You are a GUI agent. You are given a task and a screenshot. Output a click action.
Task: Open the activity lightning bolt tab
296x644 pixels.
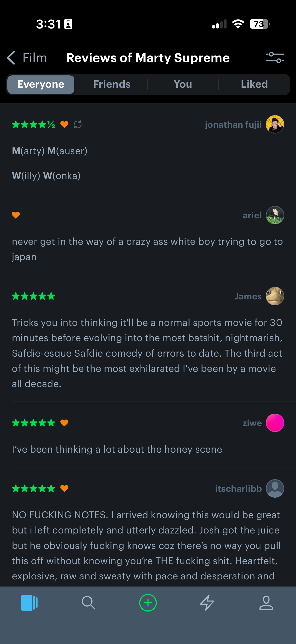(x=207, y=602)
